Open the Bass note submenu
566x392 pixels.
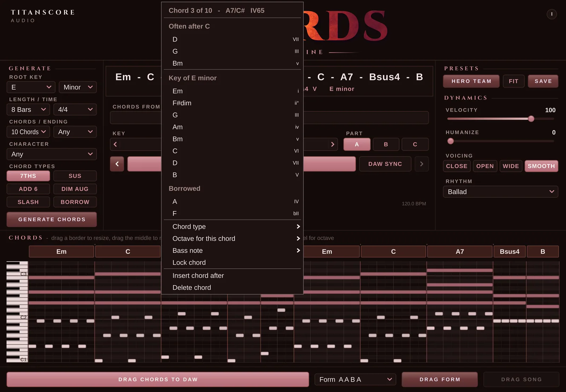232,250
